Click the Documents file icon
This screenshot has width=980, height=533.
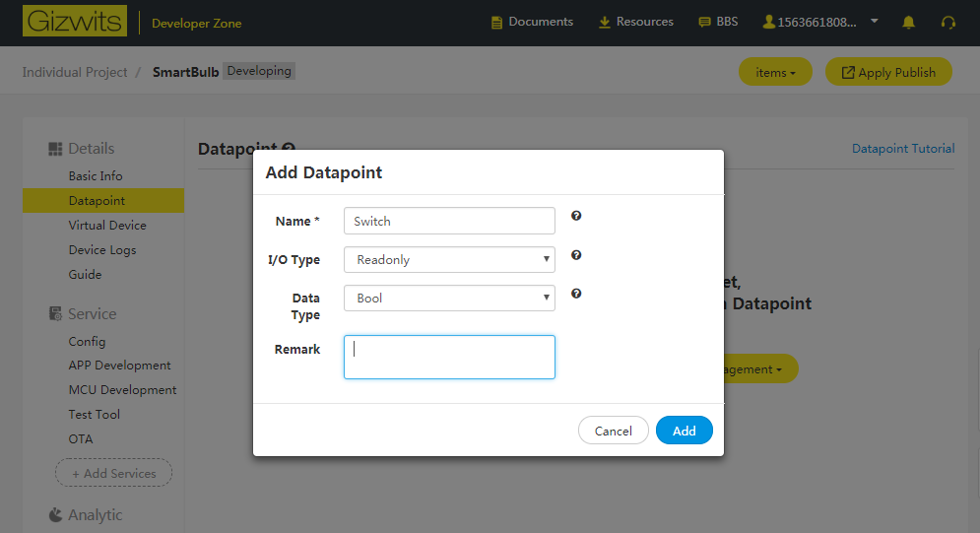496,23
